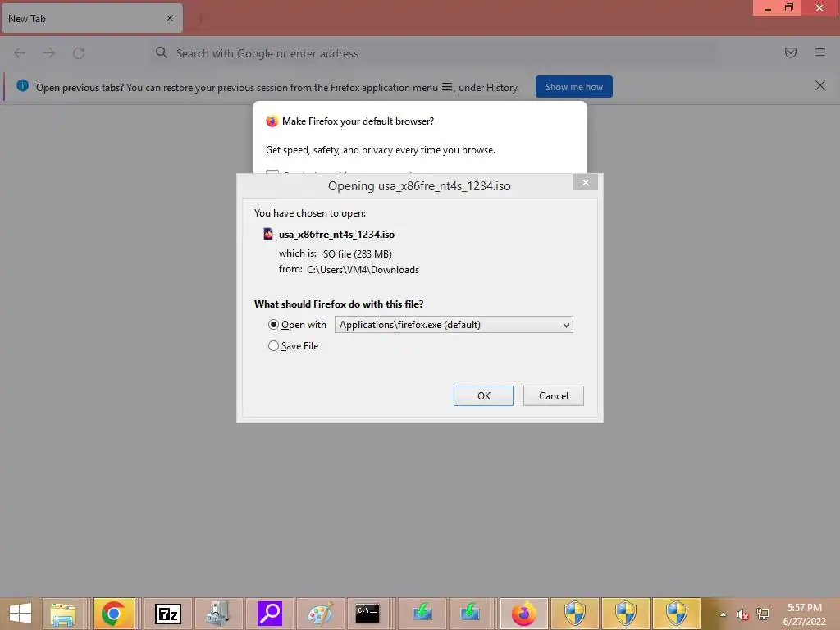The image size is (840, 630).
Task: Click the ISO file (283 MB) text
Action: click(356, 254)
